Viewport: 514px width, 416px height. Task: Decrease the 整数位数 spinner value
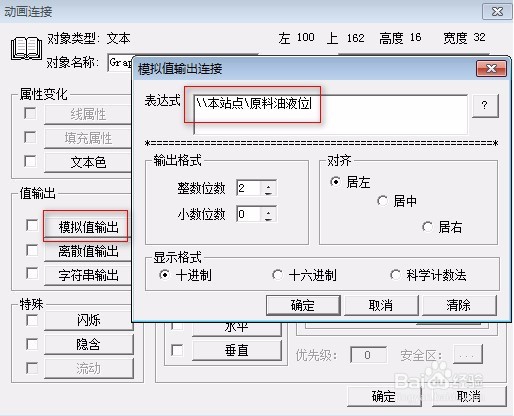click(x=268, y=192)
